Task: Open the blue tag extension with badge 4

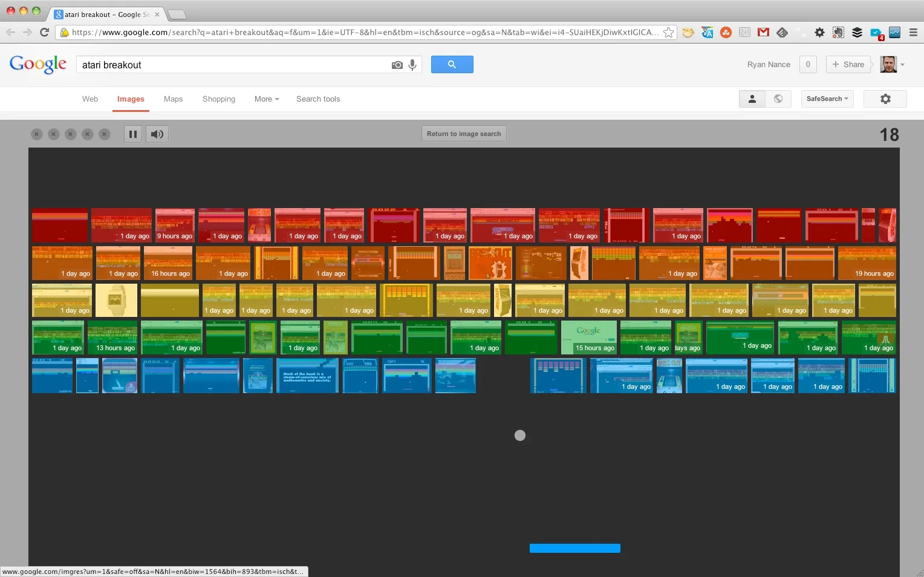Action: [x=877, y=34]
